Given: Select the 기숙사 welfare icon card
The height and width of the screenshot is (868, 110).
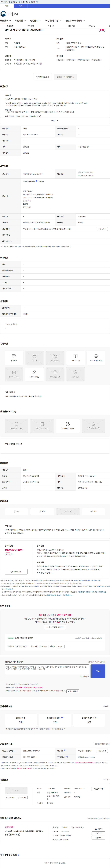Looking at the screenshot, I should click(x=34, y=358).
